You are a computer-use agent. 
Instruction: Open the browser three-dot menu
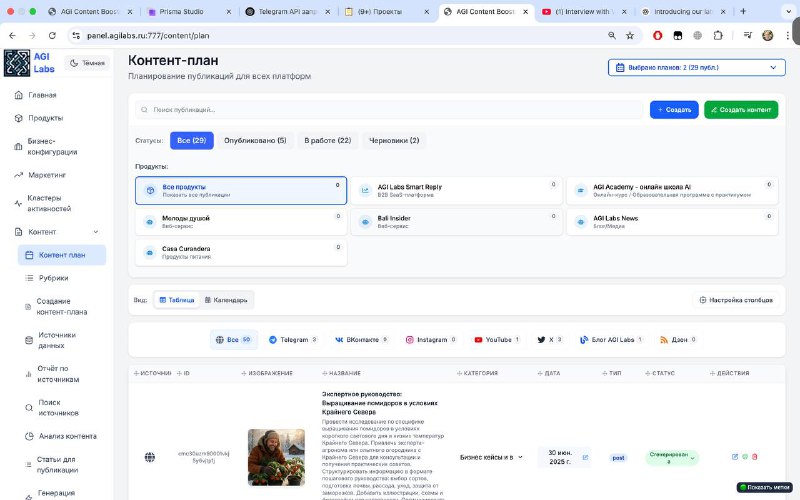(x=788, y=35)
